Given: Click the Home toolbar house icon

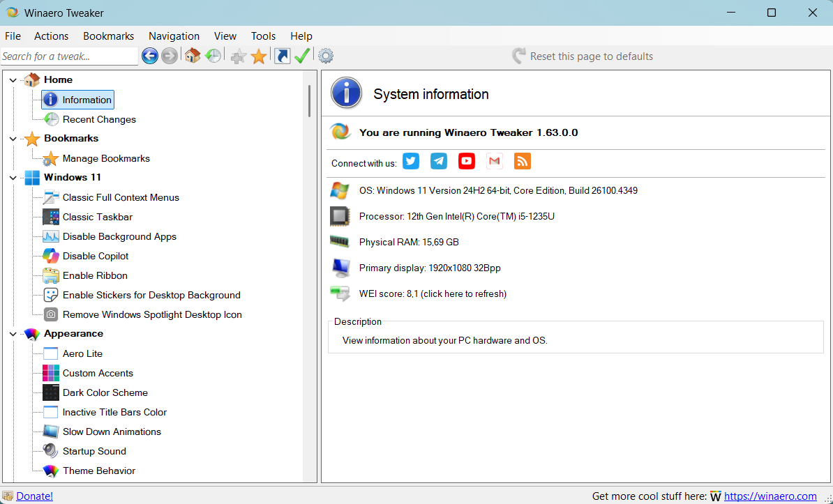Looking at the screenshot, I should [x=193, y=56].
